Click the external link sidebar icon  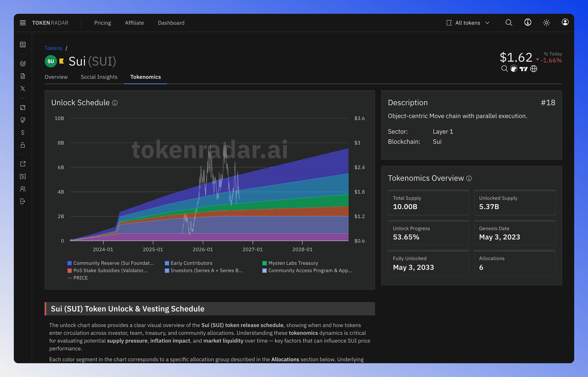pyautogui.click(x=23, y=164)
